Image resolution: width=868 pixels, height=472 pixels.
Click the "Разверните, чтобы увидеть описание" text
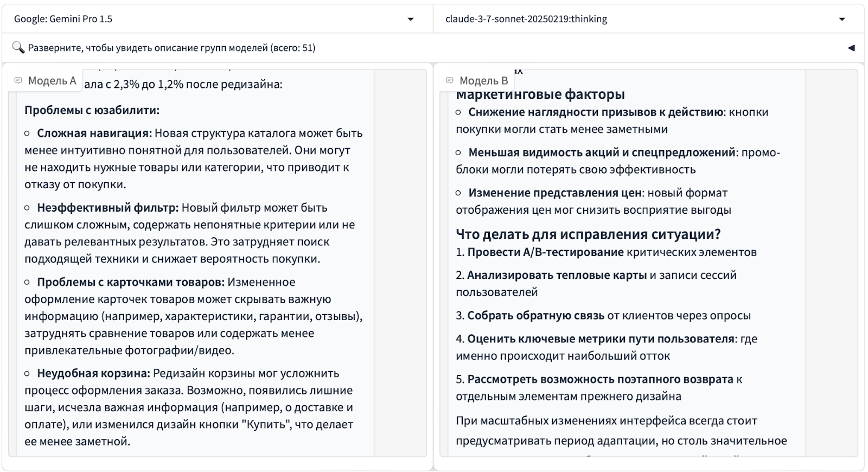[x=171, y=48]
